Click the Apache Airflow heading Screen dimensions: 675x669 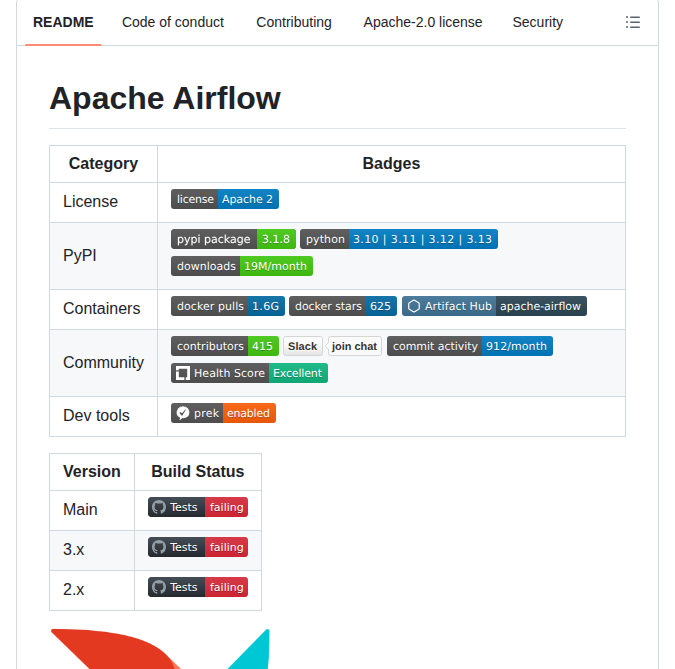[x=165, y=98]
